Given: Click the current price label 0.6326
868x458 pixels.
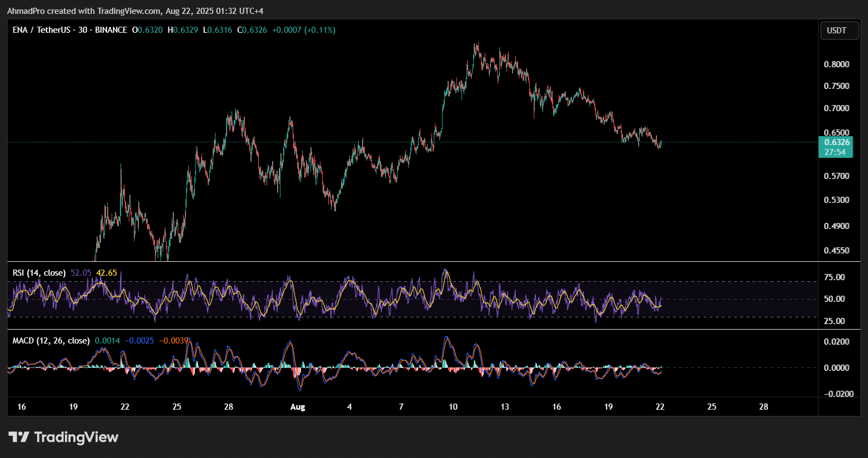Looking at the screenshot, I should pyautogui.click(x=836, y=142).
